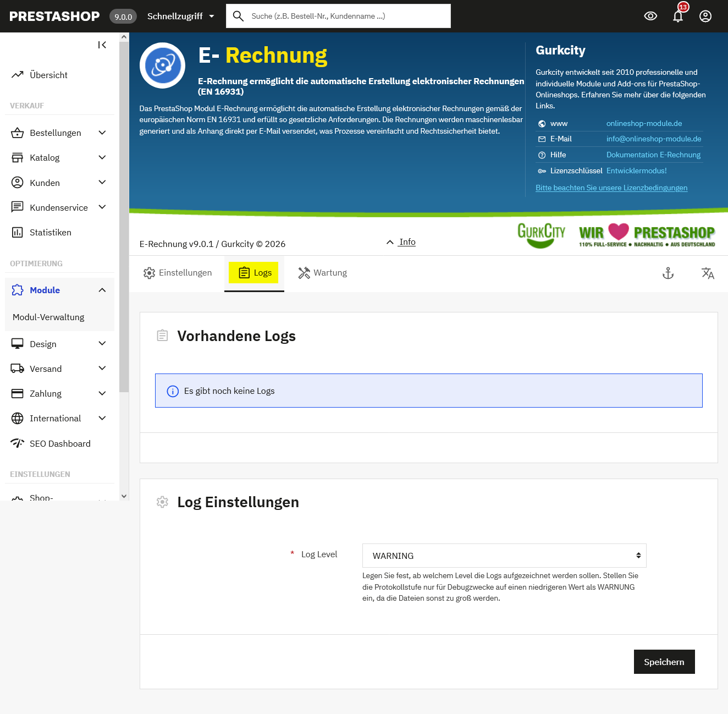Screen dimensions: 728x714
Task: Switch to the Wartung tab
Action: tap(323, 273)
